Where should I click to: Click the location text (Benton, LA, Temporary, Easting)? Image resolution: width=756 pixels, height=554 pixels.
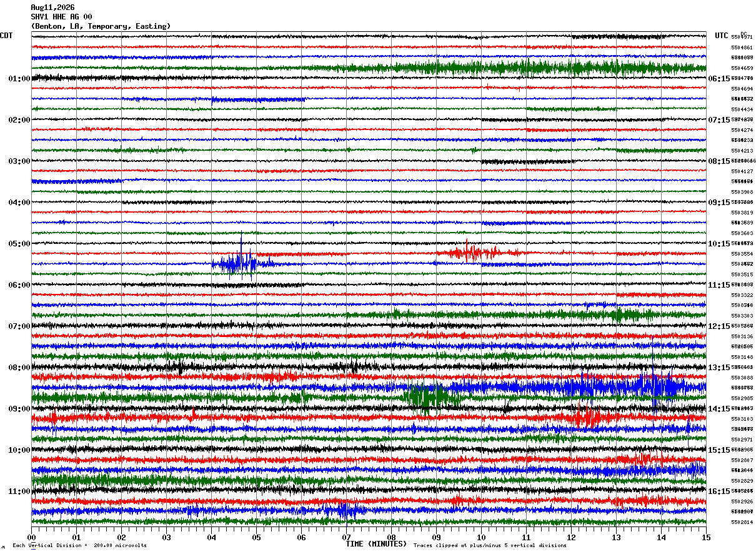[x=101, y=26]
